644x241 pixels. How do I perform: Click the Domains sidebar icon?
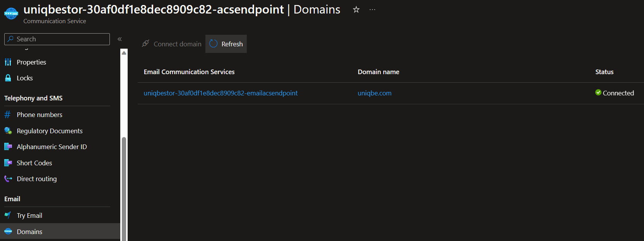point(8,231)
